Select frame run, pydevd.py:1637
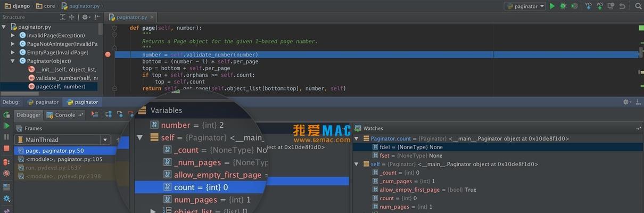The height and width of the screenshot is (213, 644). tap(65, 168)
